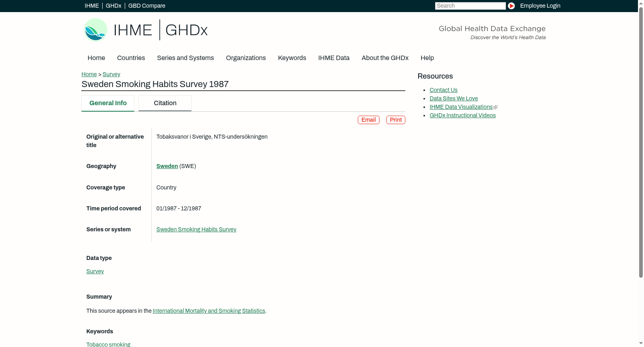Open Survey data type link
This screenshot has width=644, height=347.
95,272
